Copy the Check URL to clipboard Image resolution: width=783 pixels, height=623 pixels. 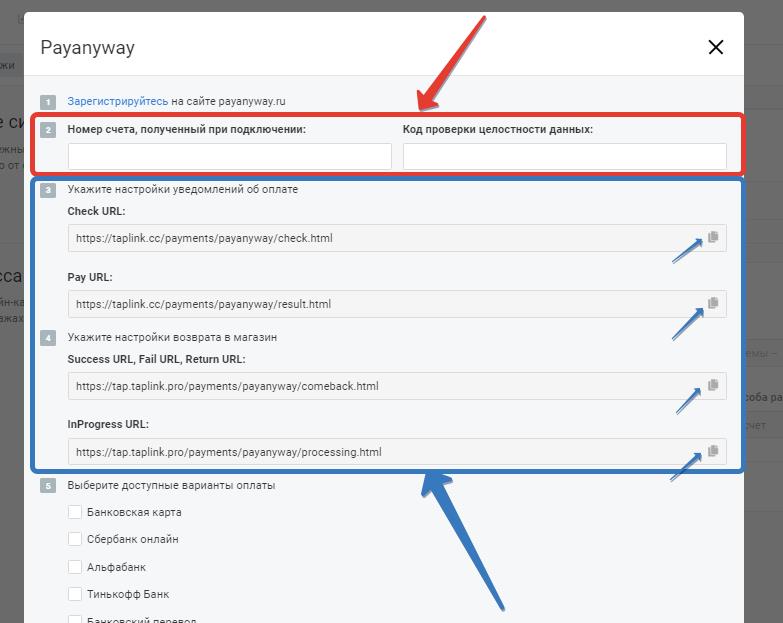[x=713, y=237]
